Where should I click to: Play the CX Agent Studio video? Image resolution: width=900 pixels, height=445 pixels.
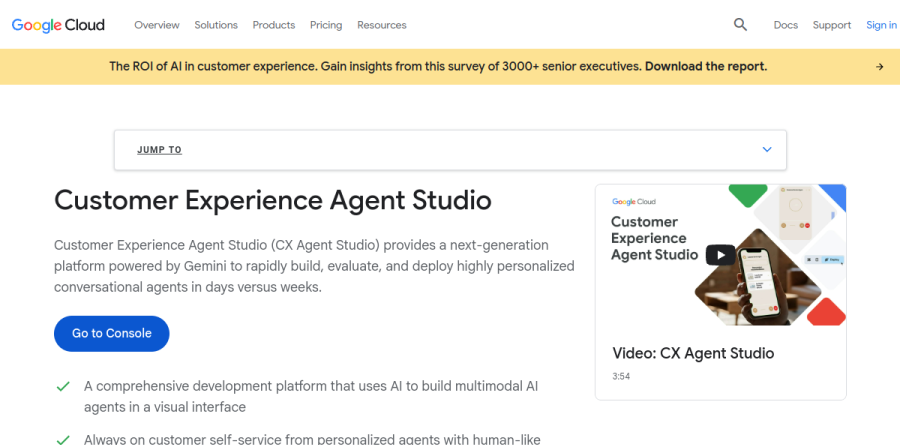720,255
